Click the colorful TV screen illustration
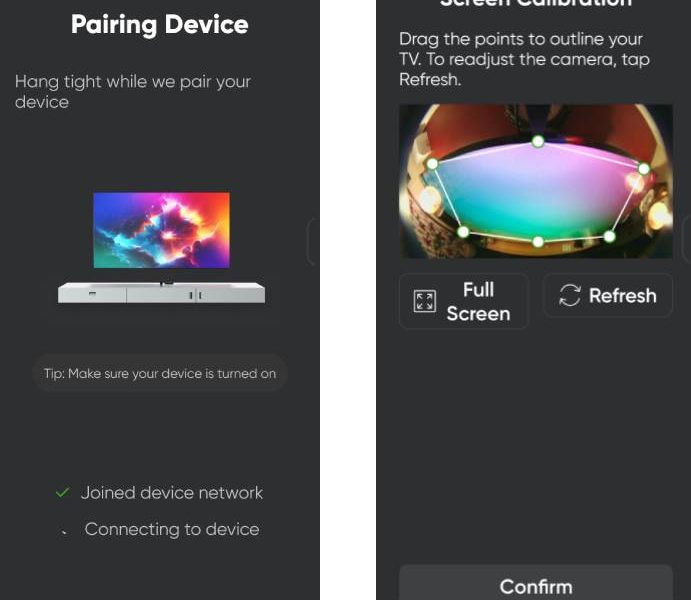The image size is (691, 600). pos(161,230)
